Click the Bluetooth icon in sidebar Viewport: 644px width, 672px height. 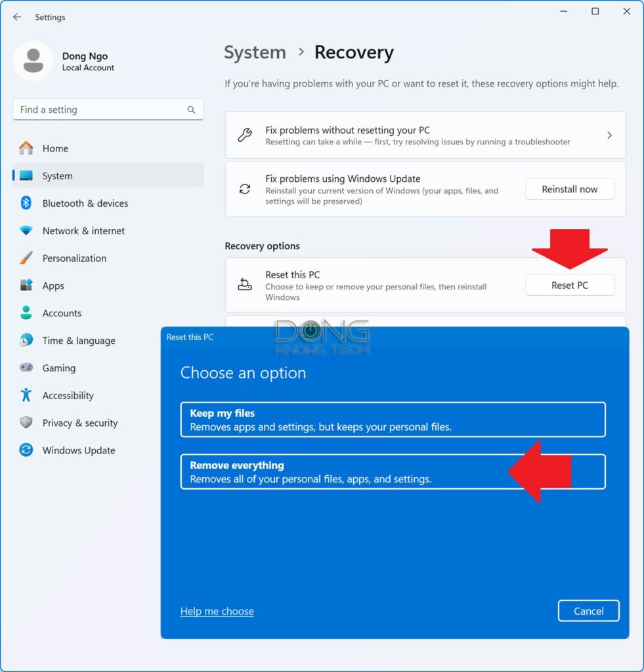tap(26, 203)
